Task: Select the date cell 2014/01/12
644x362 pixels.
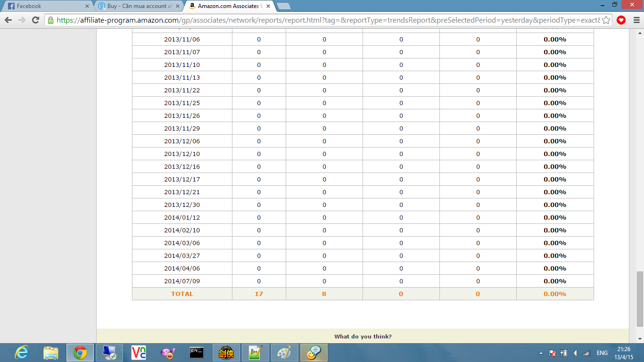Action: click(182, 217)
